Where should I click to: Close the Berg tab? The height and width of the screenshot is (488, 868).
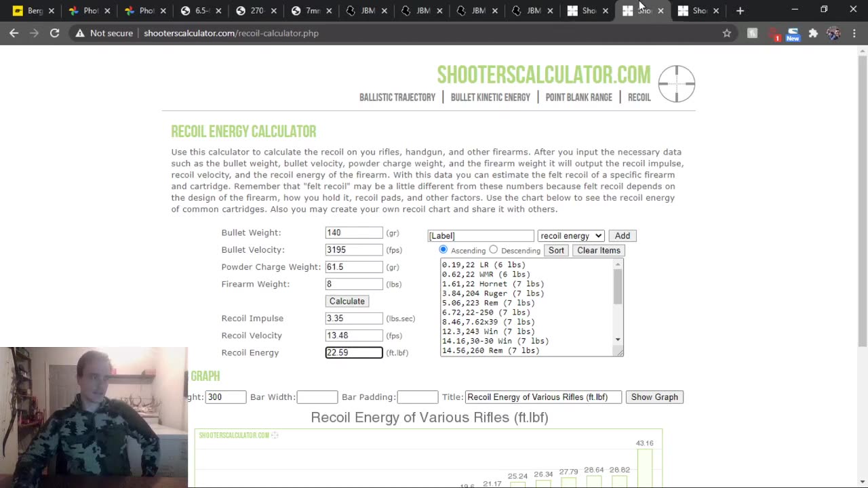click(x=51, y=11)
